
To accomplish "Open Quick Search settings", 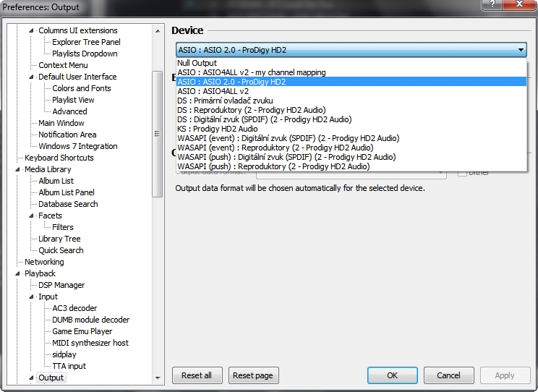I will click(61, 250).
